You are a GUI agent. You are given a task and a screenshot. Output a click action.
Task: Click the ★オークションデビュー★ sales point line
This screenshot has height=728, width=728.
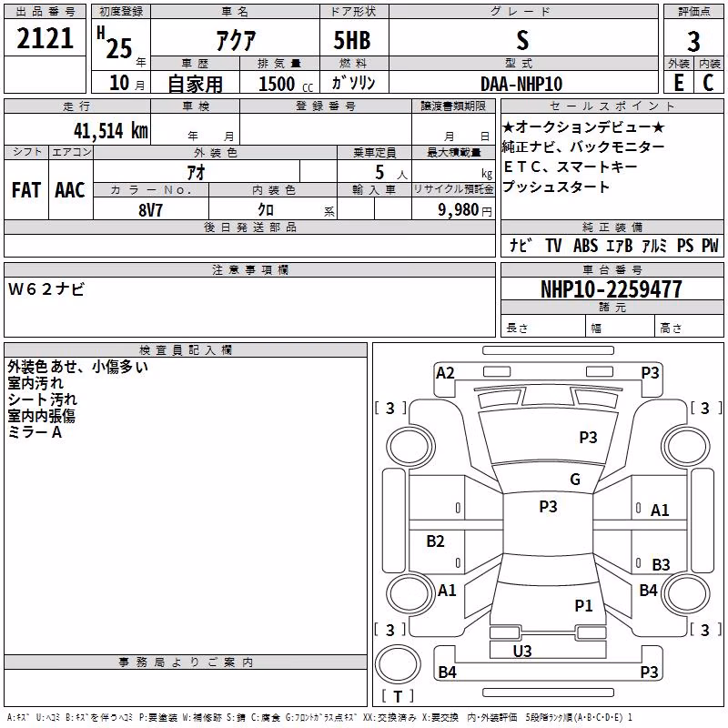pos(583,126)
